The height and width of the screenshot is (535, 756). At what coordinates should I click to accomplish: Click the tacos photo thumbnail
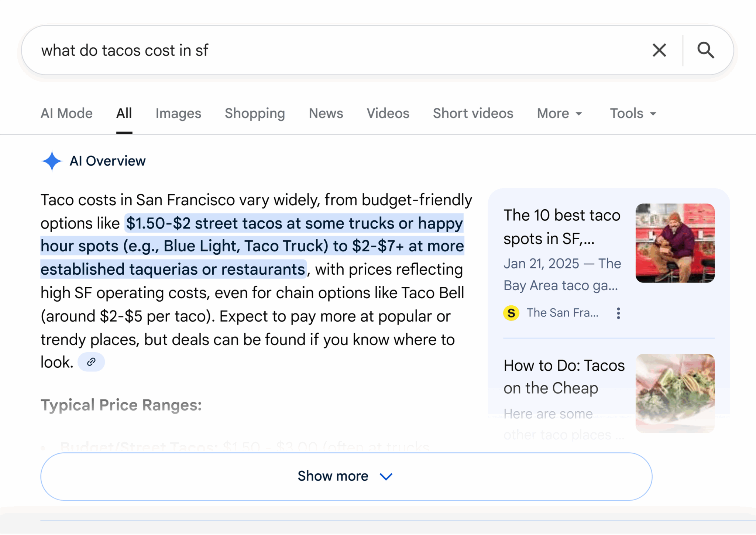(x=675, y=393)
